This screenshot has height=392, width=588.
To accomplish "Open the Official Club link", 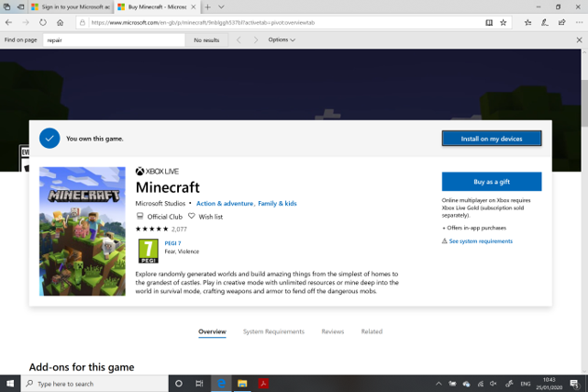I will click(x=160, y=217).
